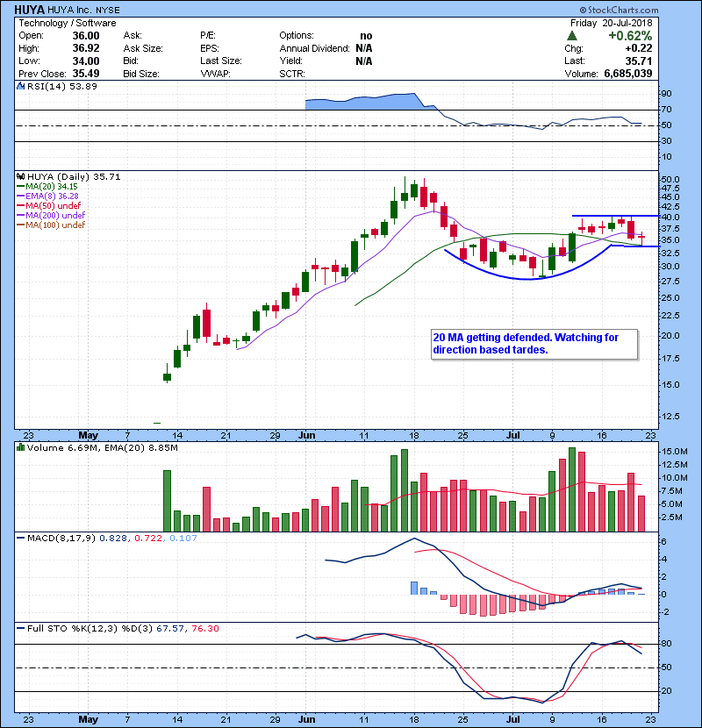
Task: Click the 'HUYA Inc. NYSE' company name
Action: tap(83, 11)
